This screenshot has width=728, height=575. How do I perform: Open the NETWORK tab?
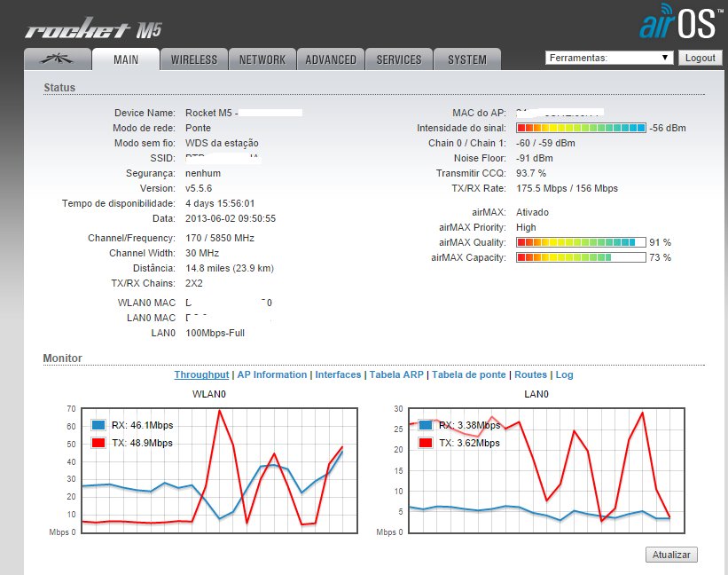tap(262, 59)
